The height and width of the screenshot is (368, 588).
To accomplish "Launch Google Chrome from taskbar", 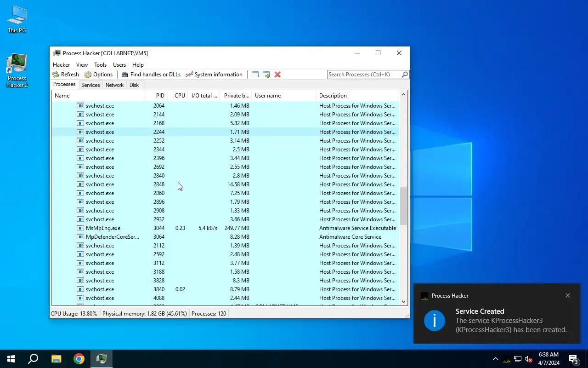I will pos(79,359).
